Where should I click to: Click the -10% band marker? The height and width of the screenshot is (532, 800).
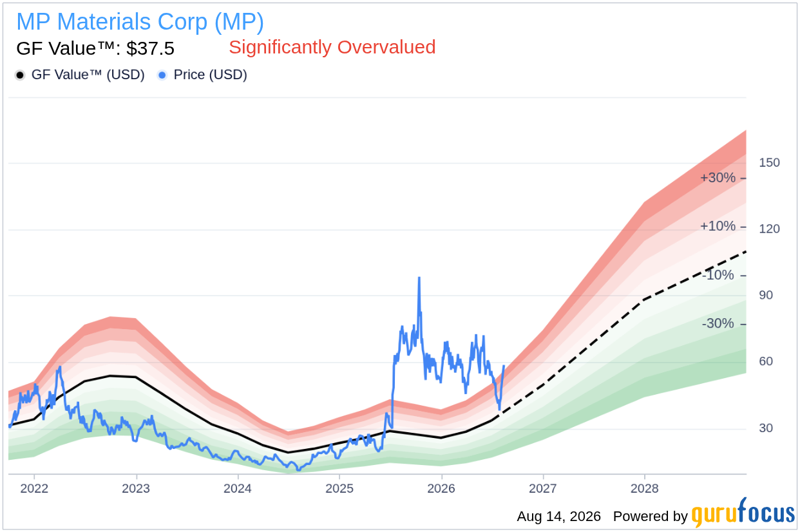pyautogui.click(x=718, y=275)
